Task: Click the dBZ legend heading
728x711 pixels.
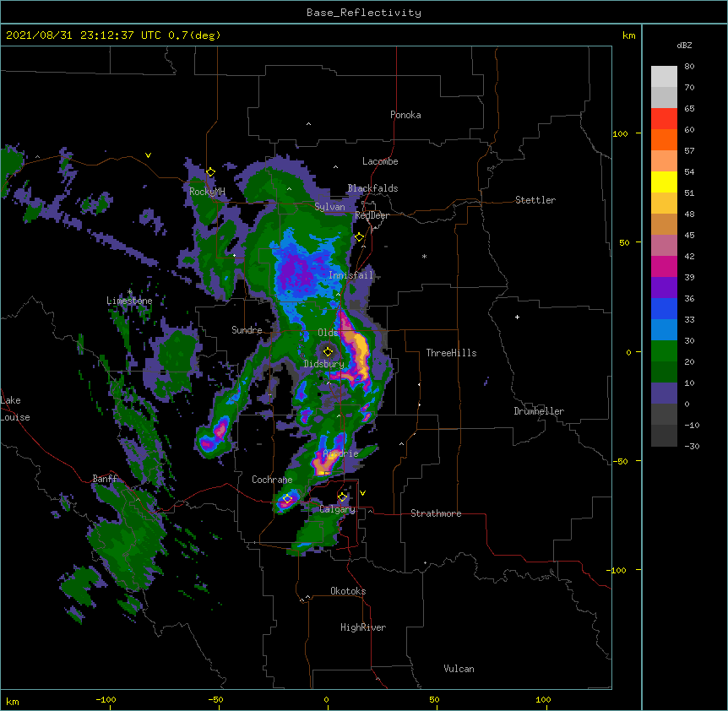Action: [x=684, y=45]
